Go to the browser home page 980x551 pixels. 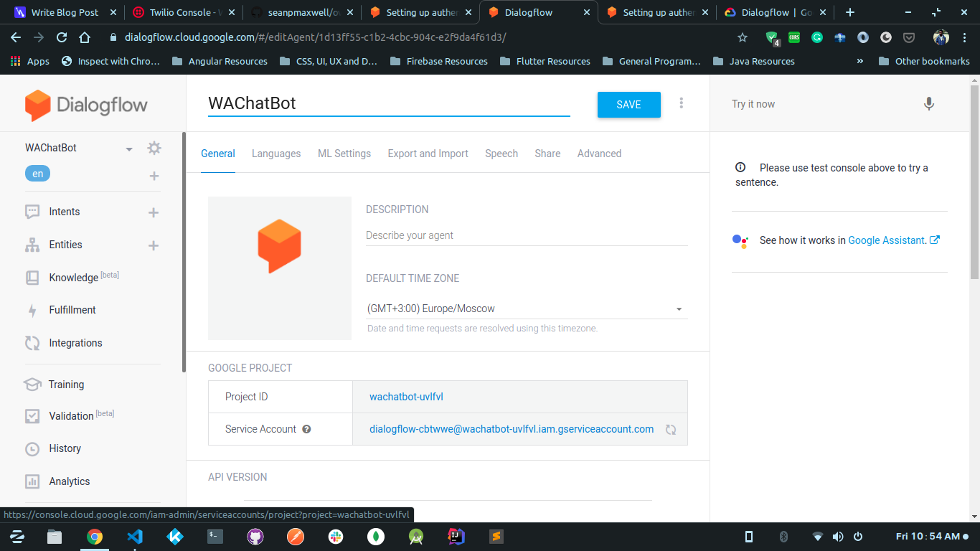click(85, 37)
